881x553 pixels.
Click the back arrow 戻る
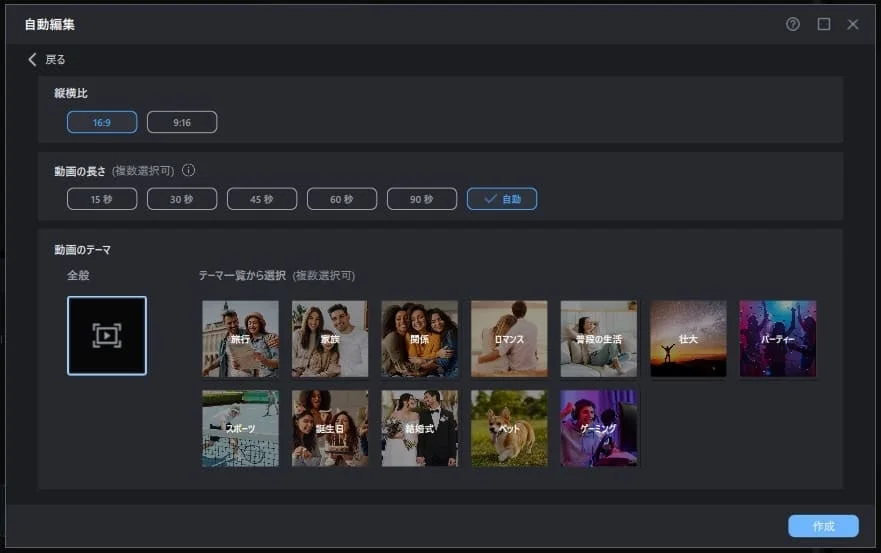[x=46, y=59]
